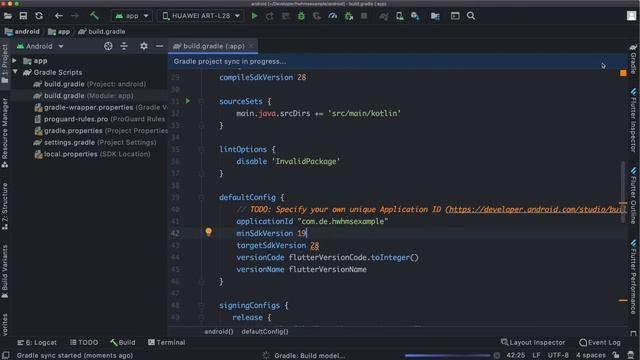Open settings.gradle (Project Settings)
The image size is (640, 360).
click(x=95, y=142)
